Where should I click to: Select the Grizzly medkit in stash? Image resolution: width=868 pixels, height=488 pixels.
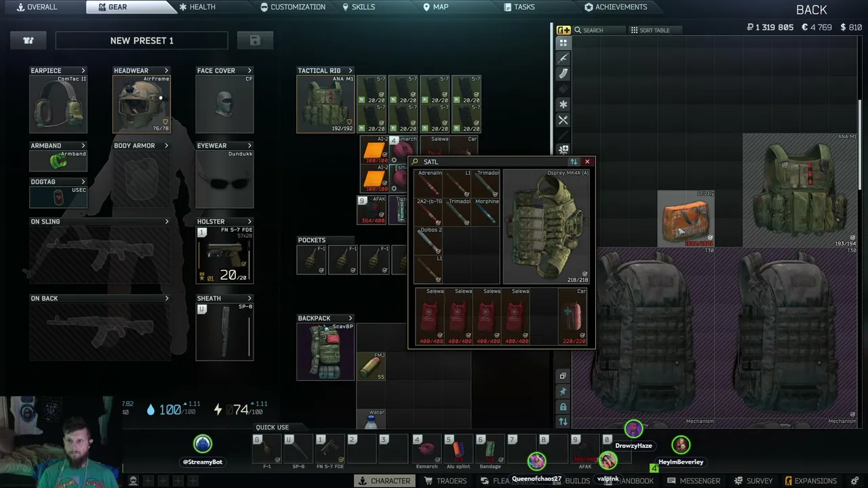click(x=686, y=218)
